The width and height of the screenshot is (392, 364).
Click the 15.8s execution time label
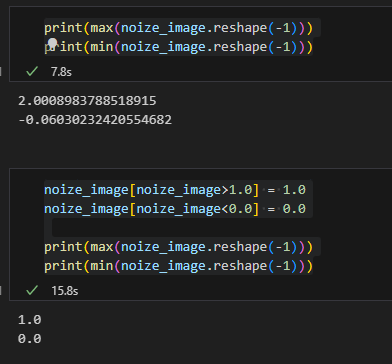tap(64, 291)
